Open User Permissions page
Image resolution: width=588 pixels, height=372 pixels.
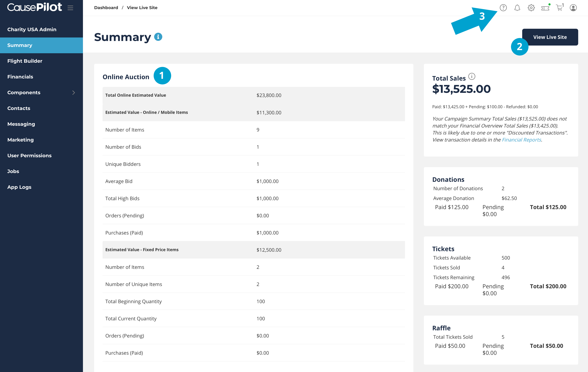pyautogui.click(x=29, y=156)
